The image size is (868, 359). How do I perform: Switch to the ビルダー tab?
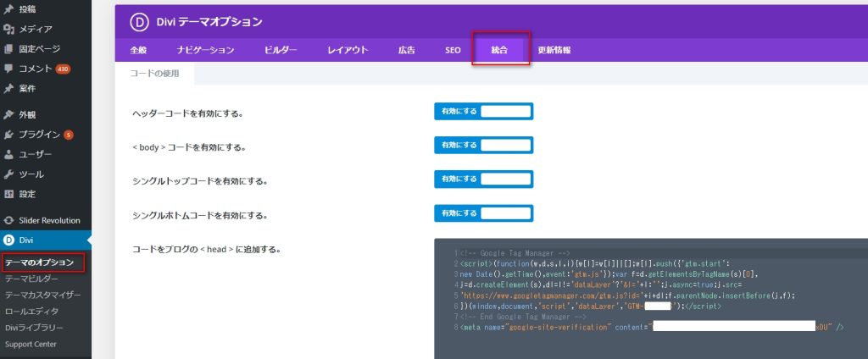click(x=281, y=50)
